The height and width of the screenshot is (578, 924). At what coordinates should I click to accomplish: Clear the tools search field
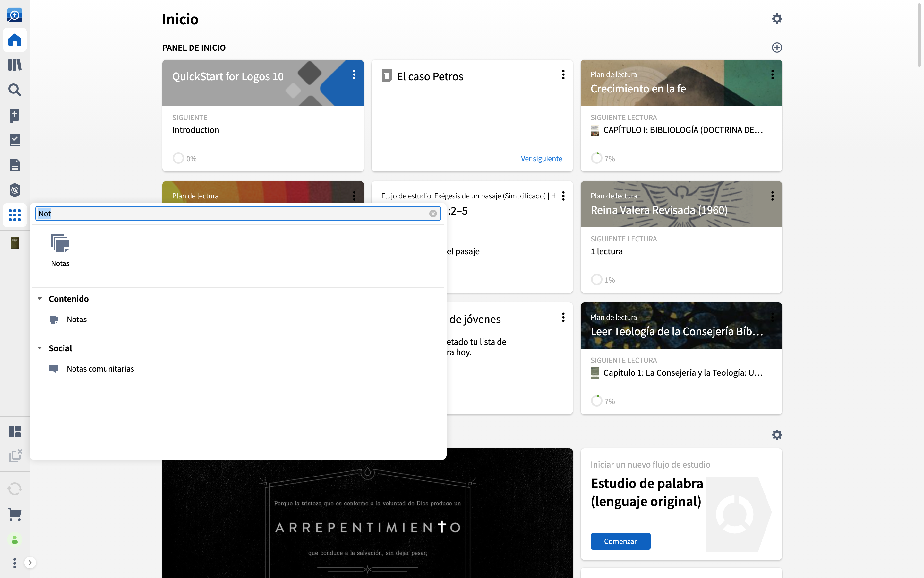[433, 214]
